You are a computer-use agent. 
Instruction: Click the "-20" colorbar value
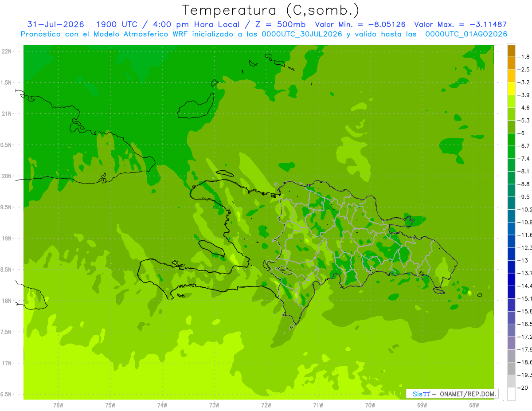coord(523,388)
